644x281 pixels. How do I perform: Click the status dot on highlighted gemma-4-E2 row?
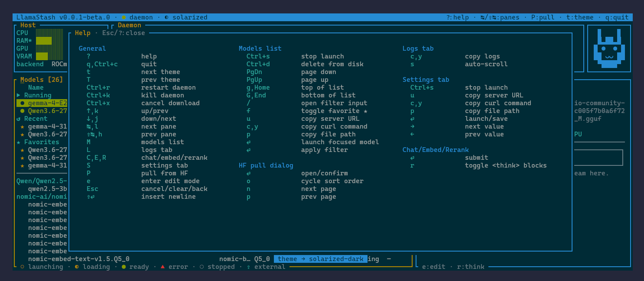[23, 103]
